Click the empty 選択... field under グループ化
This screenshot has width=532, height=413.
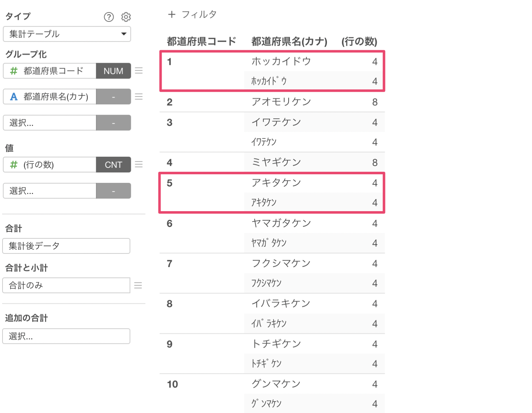pos(50,123)
